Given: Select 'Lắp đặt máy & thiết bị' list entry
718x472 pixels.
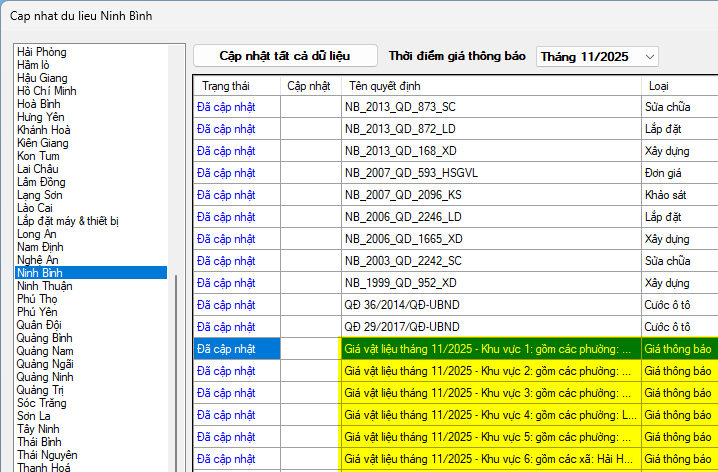Looking at the screenshot, I should (x=68, y=220).
